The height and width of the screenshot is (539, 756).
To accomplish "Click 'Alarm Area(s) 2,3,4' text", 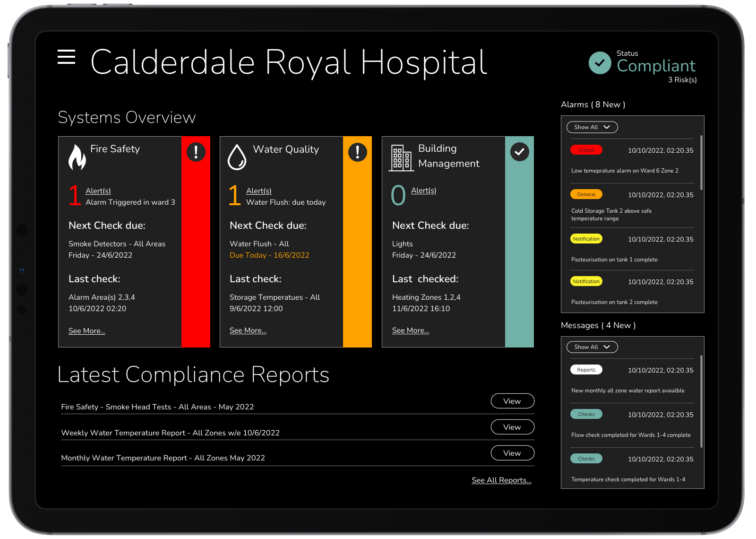I will pos(102,297).
